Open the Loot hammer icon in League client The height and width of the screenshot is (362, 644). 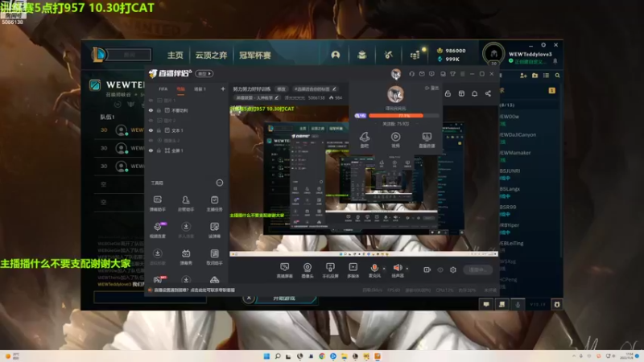pyautogui.click(x=389, y=55)
